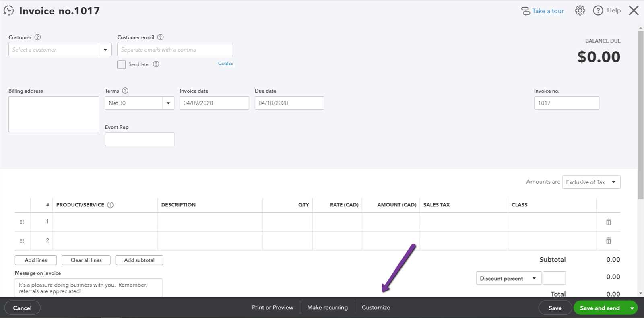644x318 pixels.
Task: Tick the Send later checkbox
Action: pos(121,65)
